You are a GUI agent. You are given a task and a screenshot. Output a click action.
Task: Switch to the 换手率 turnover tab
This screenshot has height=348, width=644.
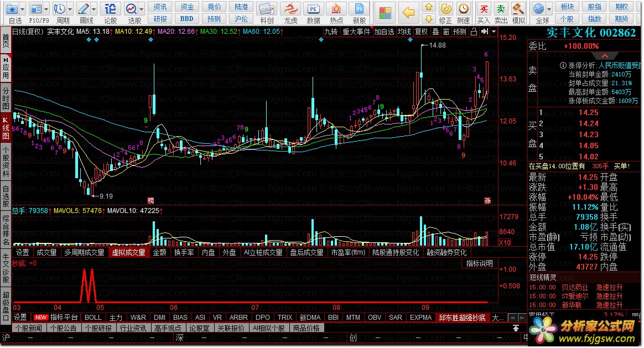point(184,252)
